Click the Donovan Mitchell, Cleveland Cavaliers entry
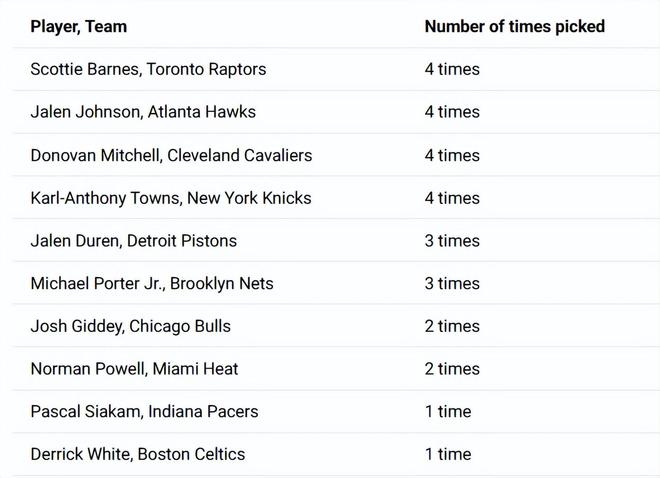The height and width of the screenshot is (478, 660). [x=171, y=155]
